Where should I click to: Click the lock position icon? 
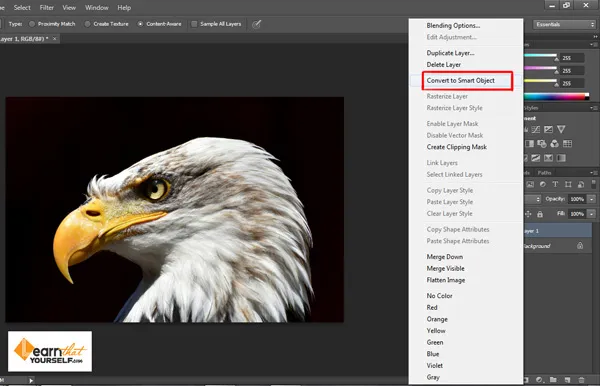[528, 214]
